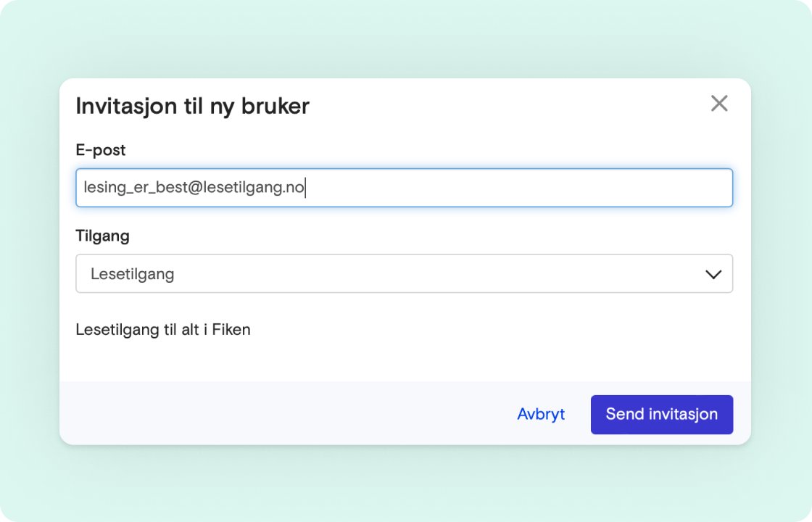The height and width of the screenshot is (522, 812).
Task: Click the E-post label
Action: pyautogui.click(x=101, y=150)
